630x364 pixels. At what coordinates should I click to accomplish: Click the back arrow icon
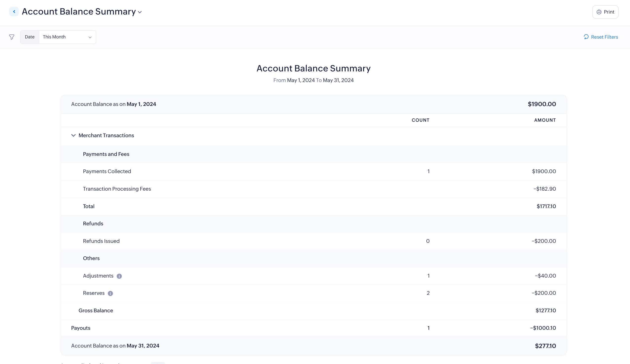pyautogui.click(x=14, y=12)
